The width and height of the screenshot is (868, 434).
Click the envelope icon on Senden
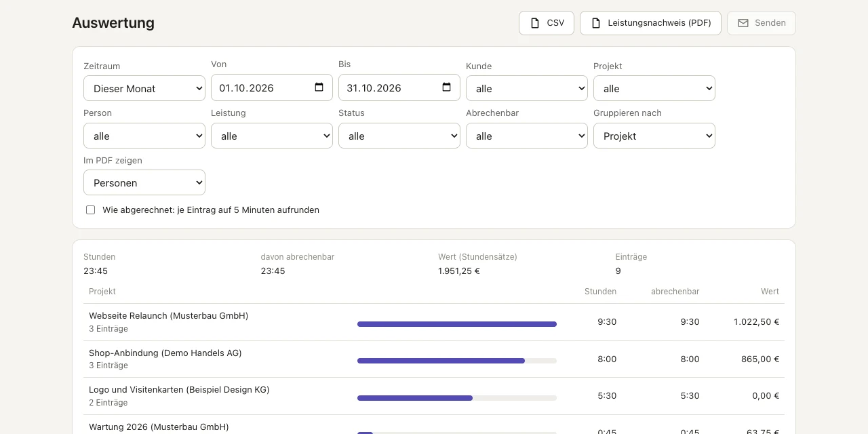tap(743, 23)
